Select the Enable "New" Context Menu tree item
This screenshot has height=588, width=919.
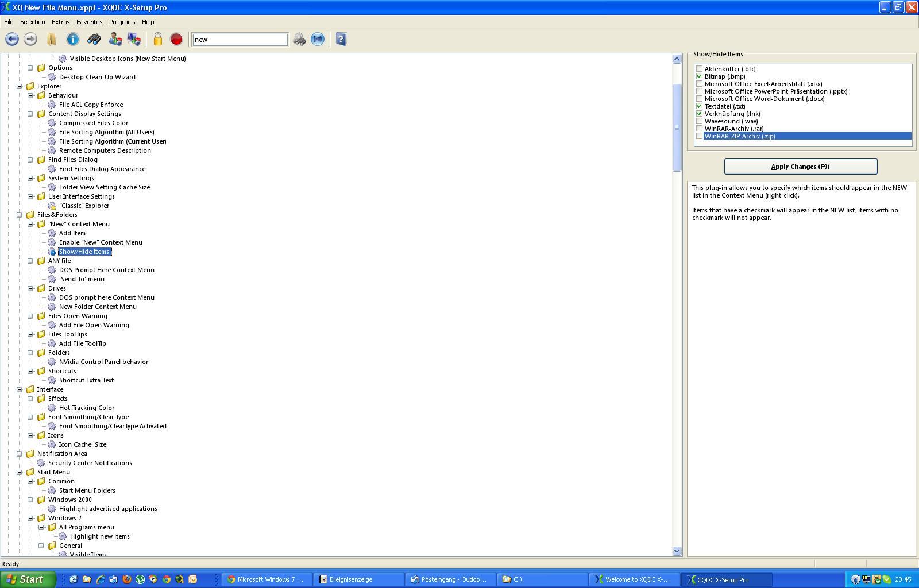pos(101,242)
